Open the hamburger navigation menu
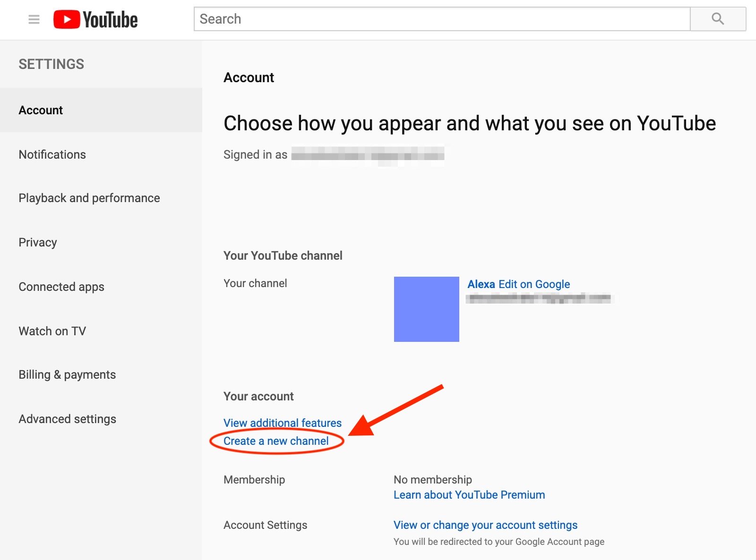This screenshot has width=756, height=560. 34,19
